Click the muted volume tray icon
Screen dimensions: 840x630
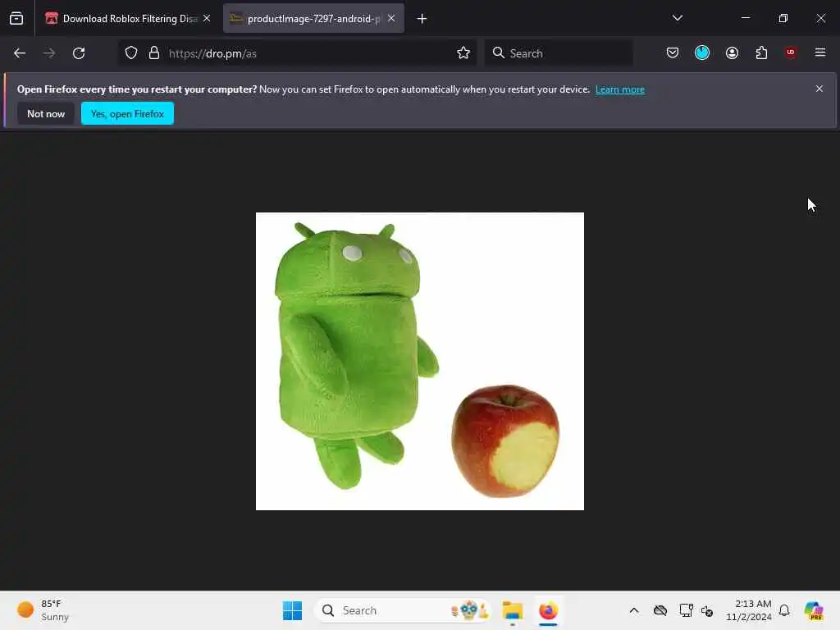click(x=706, y=610)
